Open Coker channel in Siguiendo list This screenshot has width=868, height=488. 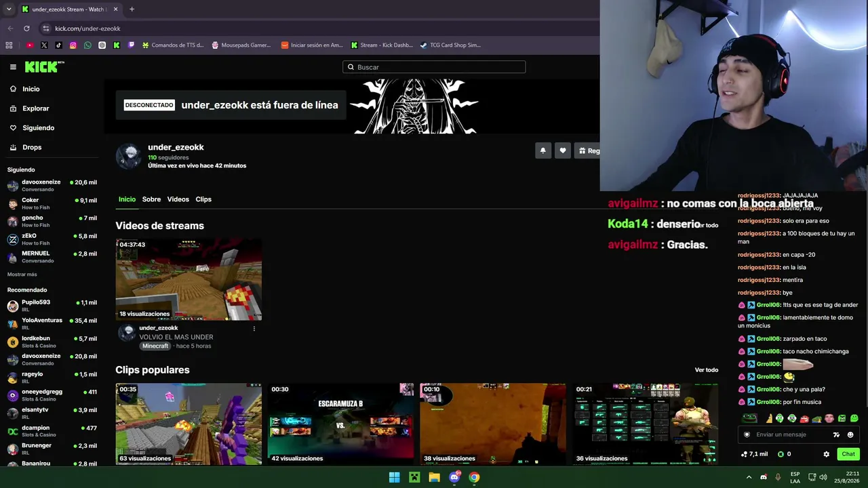pos(52,203)
